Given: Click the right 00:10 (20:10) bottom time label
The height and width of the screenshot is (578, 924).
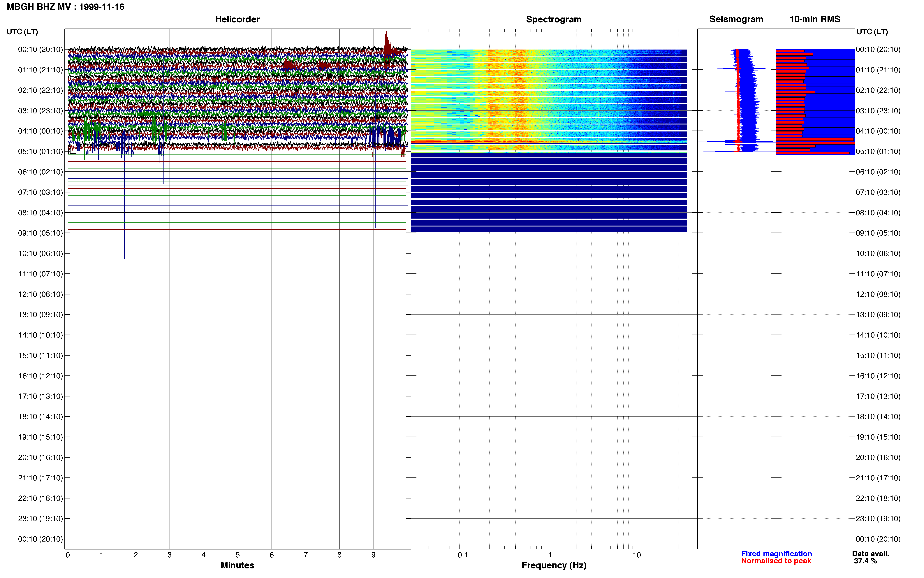Looking at the screenshot, I should pyautogui.click(x=878, y=539).
